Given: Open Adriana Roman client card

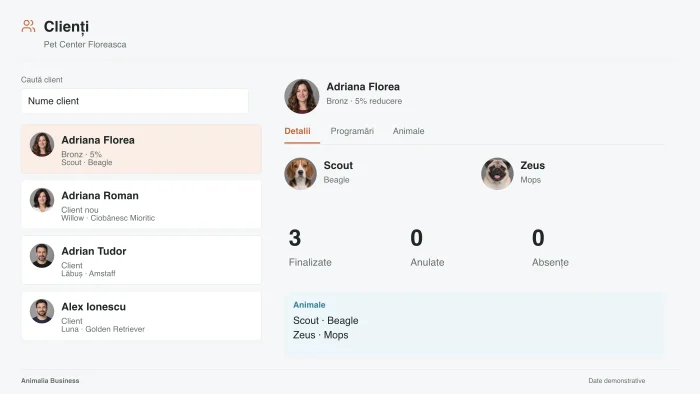Looking at the screenshot, I should 141,205.
